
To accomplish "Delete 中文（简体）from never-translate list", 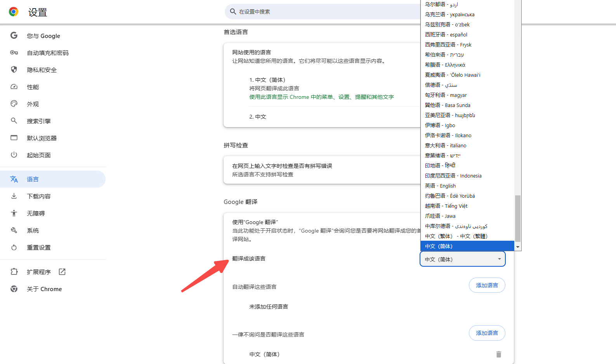I will [x=499, y=354].
